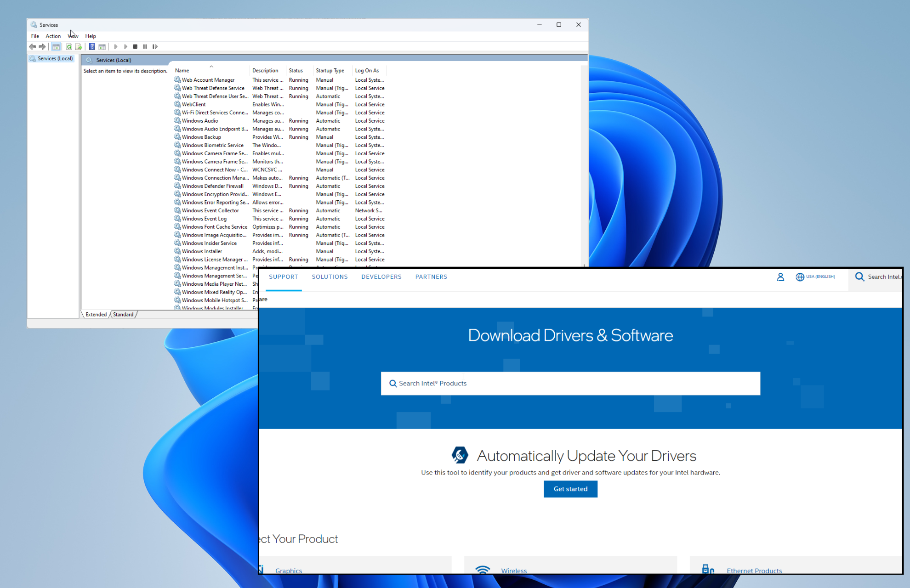This screenshot has height=588, width=910.
Task: Select the Web Account Manager service row
Action: tap(280, 80)
